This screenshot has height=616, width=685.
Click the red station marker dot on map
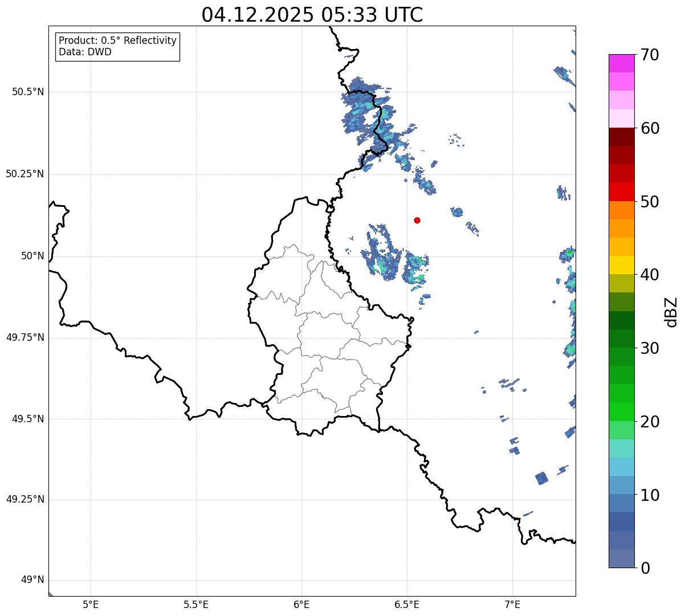point(417,220)
